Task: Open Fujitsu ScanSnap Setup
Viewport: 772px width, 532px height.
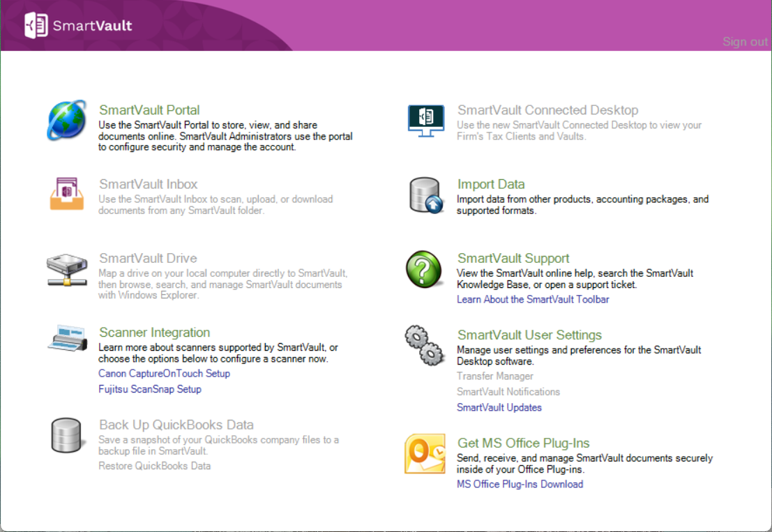Action: click(150, 389)
